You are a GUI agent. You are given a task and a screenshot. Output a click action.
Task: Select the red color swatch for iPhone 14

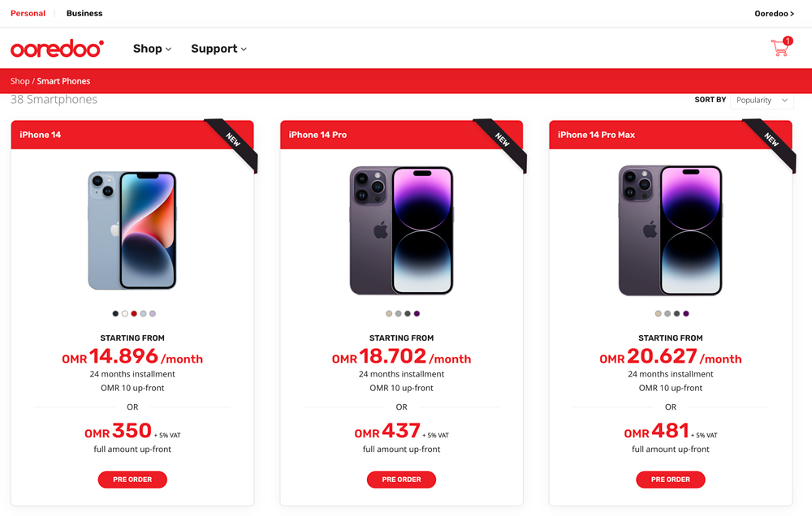point(133,313)
